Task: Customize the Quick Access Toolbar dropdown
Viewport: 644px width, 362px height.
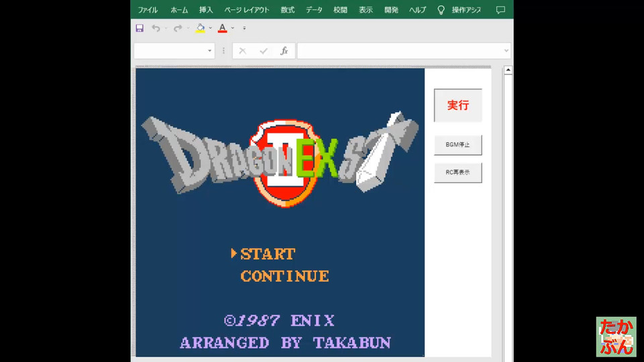Action: coord(244,28)
